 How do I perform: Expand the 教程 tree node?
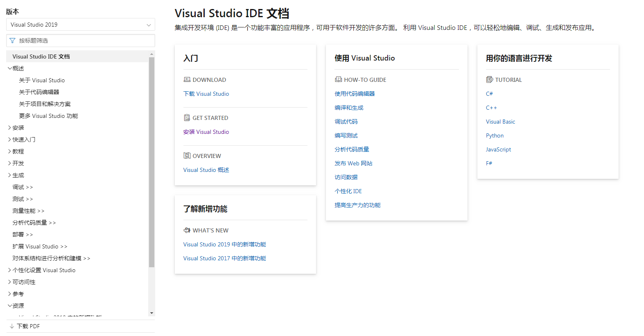point(9,151)
